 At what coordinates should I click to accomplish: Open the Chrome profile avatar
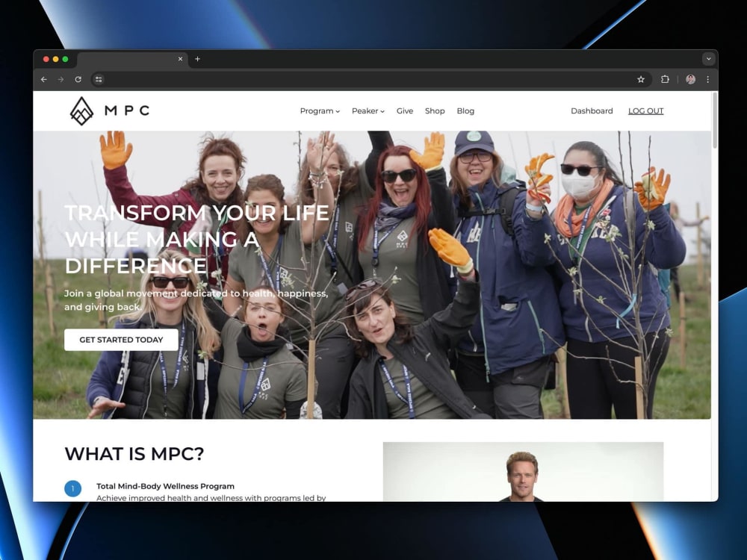point(690,80)
